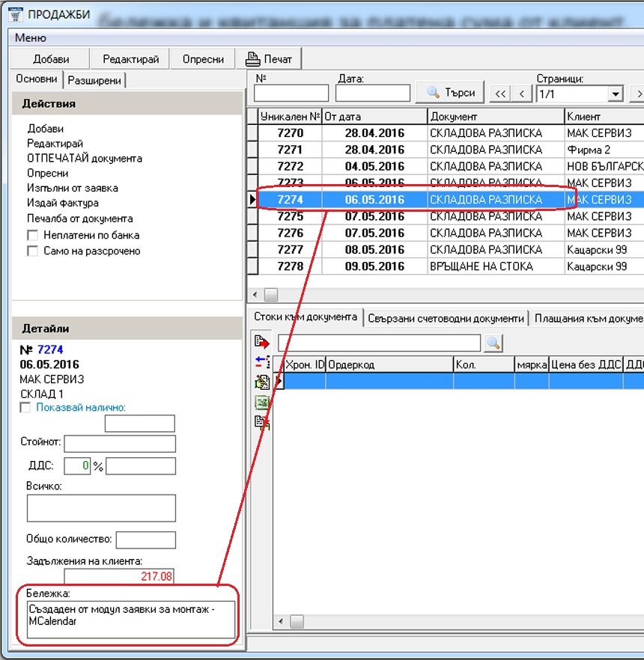Image resolution: width=644 pixels, height=660 pixels.
Task: Click the hand editing document icon
Action: pyautogui.click(x=262, y=382)
